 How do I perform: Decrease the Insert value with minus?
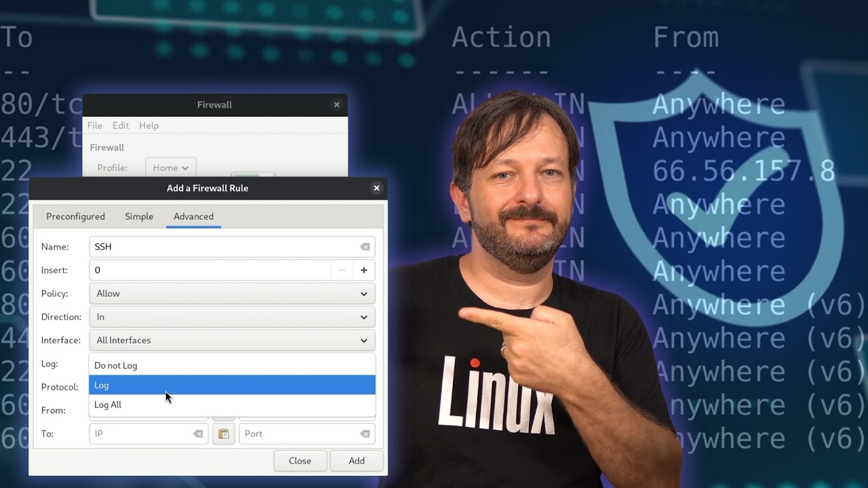coord(342,270)
